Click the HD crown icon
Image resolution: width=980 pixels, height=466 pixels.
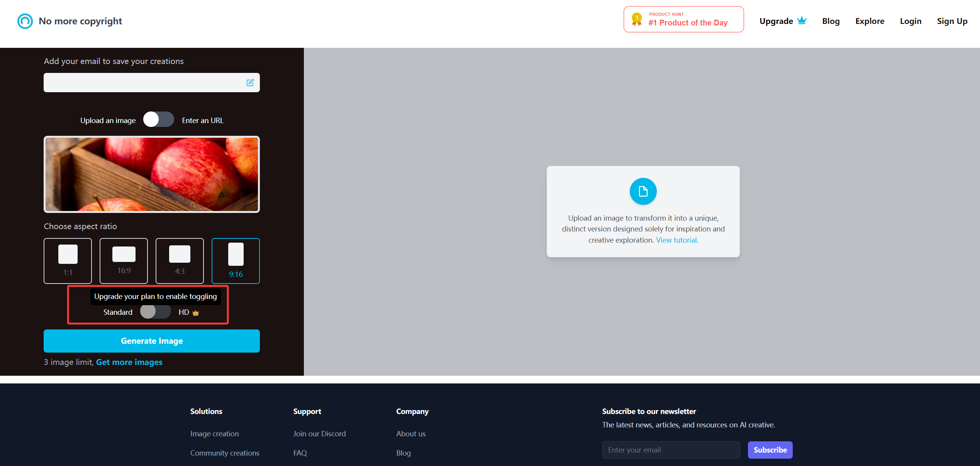[x=196, y=313]
